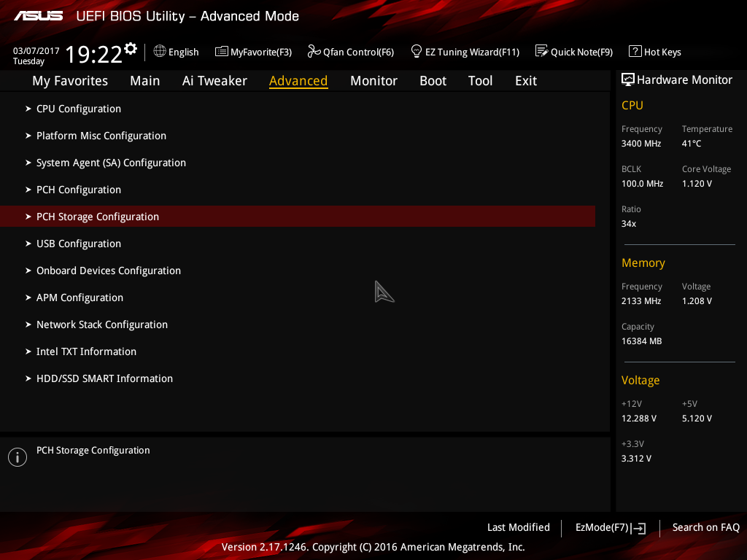This screenshot has height=560, width=747.
Task: Click the info icon in help panel
Action: pos(18,457)
